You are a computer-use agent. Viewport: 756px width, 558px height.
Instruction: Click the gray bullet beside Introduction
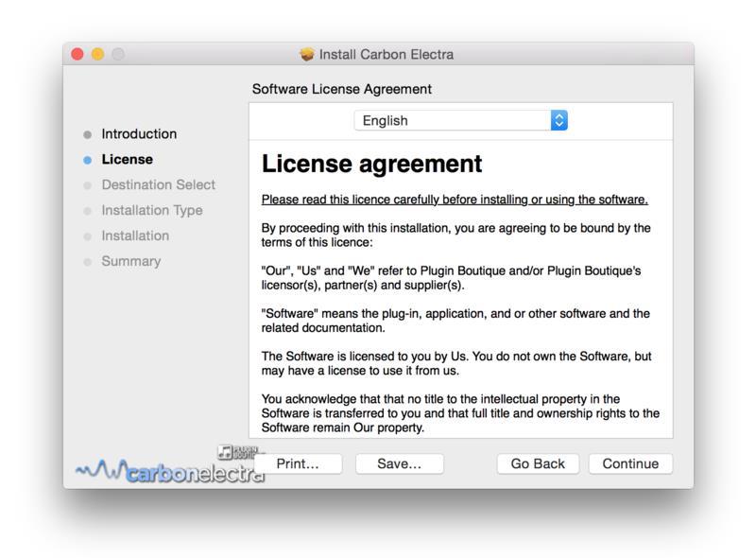click(87, 134)
